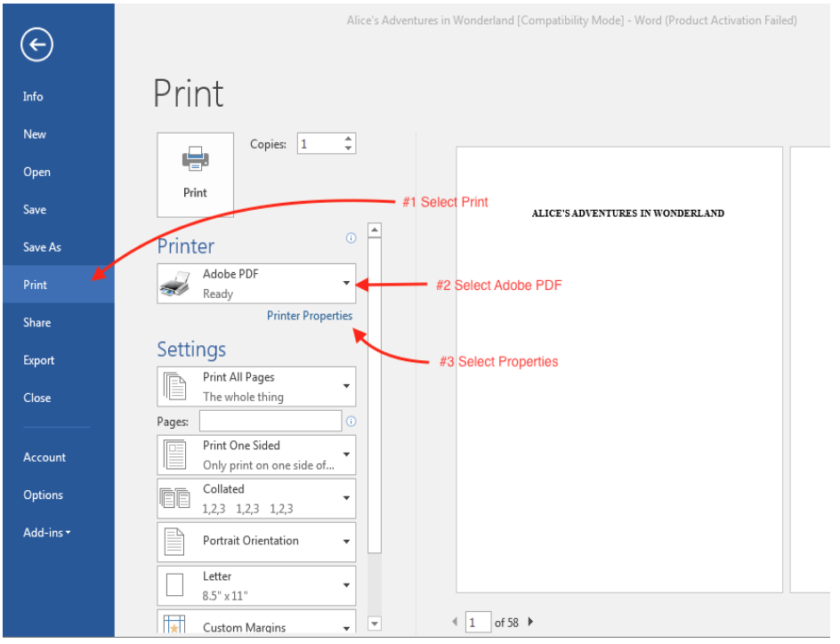Click the current page number field

click(x=478, y=622)
